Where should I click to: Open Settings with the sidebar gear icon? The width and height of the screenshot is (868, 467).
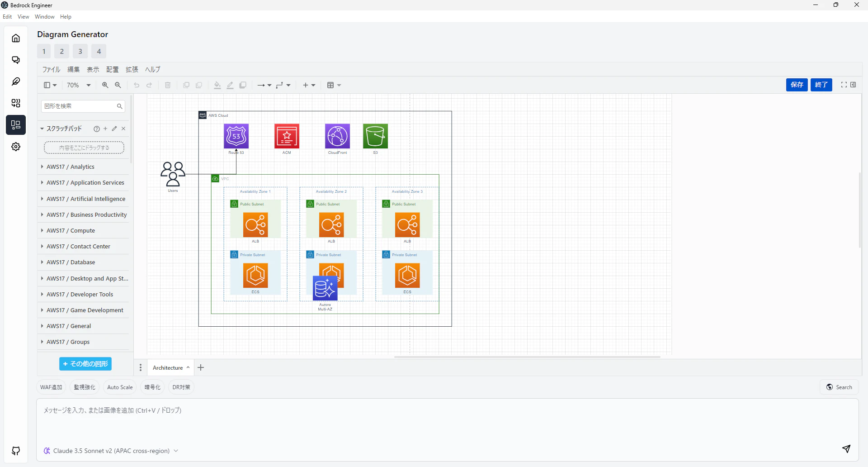(x=16, y=147)
